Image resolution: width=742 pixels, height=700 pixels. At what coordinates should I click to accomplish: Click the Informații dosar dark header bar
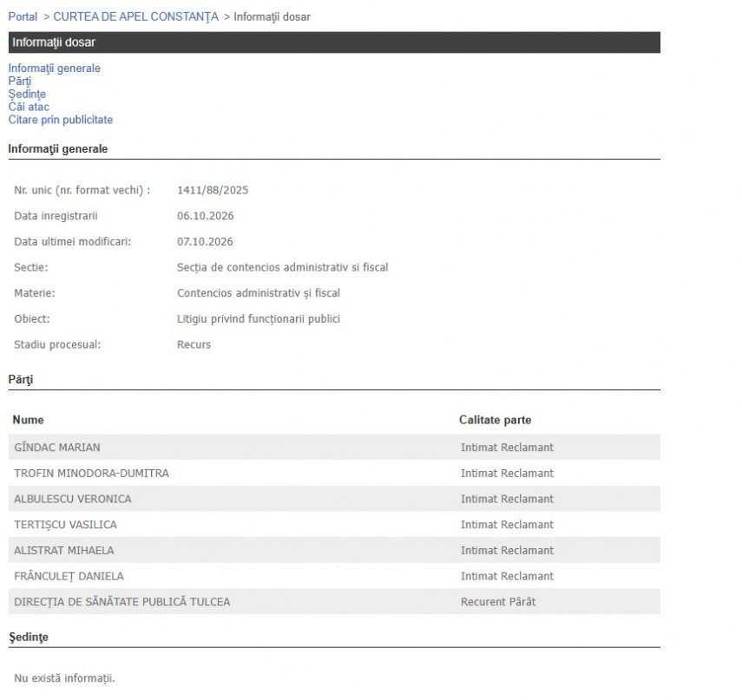point(334,43)
